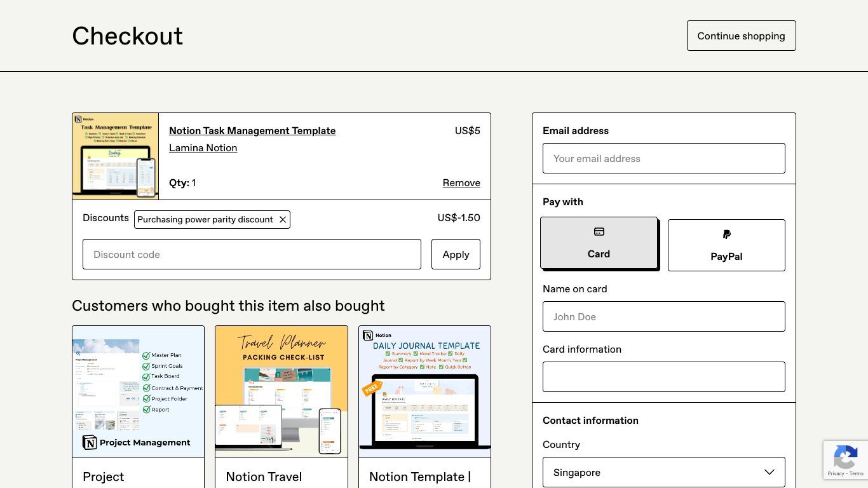
Task: Focus the Discount code field
Action: pyautogui.click(x=252, y=254)
